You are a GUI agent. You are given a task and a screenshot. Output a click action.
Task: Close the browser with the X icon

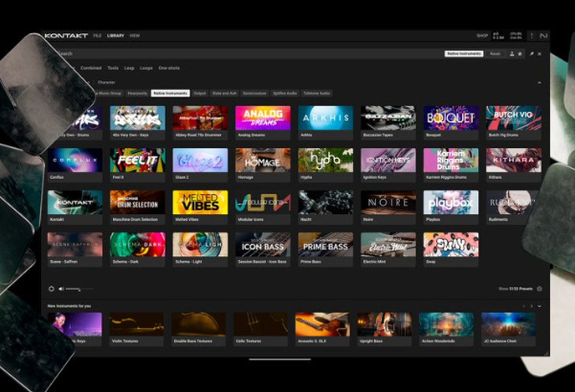point(539,54)
